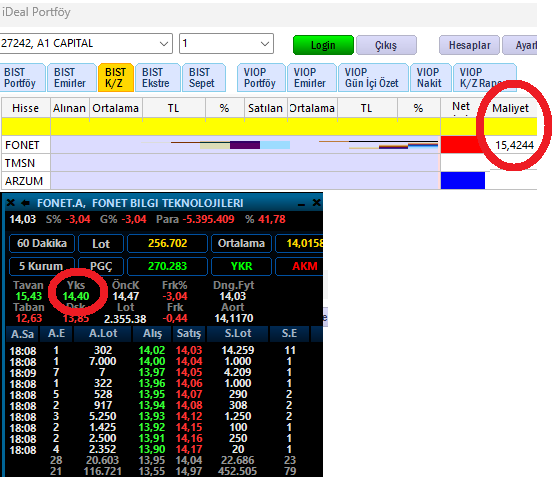The image size is (553, 477).
Task: Click the bid price 13,90
Action: pos(152,449)
